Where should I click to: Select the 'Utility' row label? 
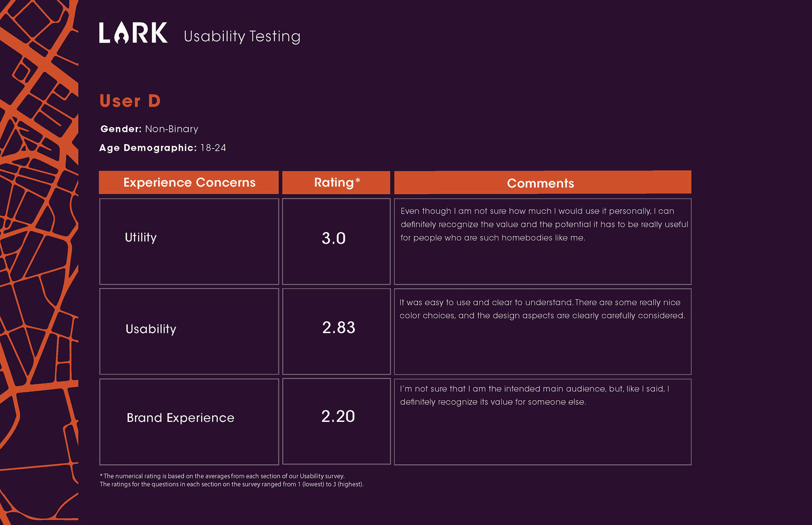[141, 238]
